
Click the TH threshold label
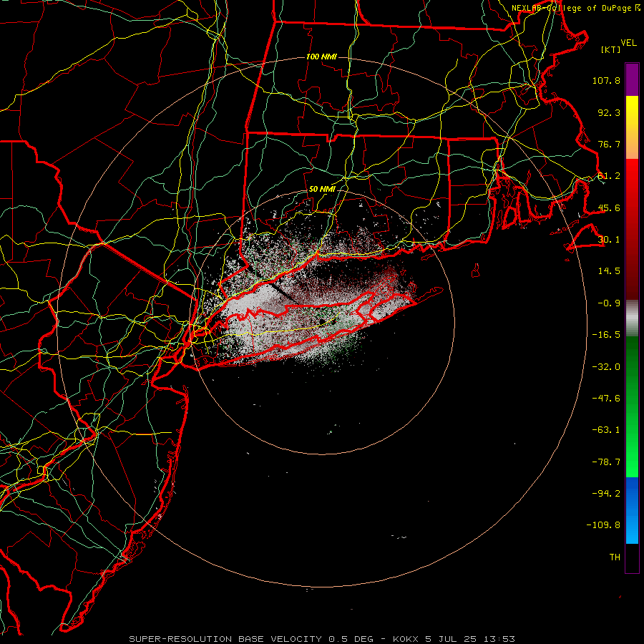pyautogui.click(x=615, y=557)
